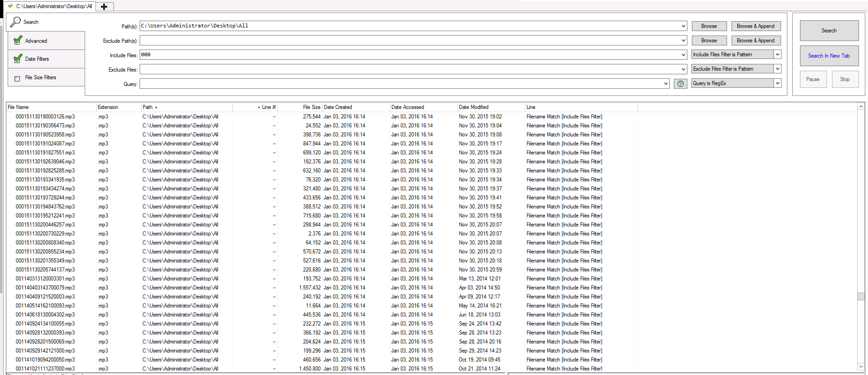Click the magnifying glass Search icon
Image resolution: width=868 pixels, height=375 pixels.
point(15,22)
